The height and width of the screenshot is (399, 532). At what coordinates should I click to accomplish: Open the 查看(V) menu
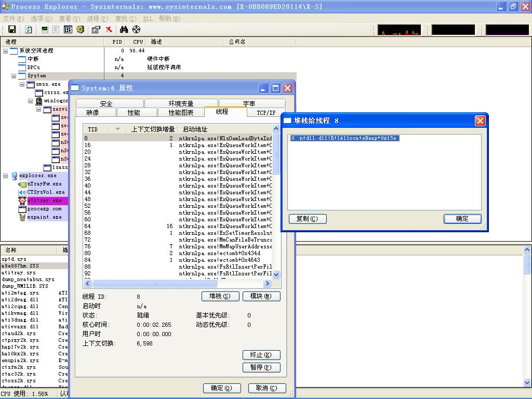[69, 19]
